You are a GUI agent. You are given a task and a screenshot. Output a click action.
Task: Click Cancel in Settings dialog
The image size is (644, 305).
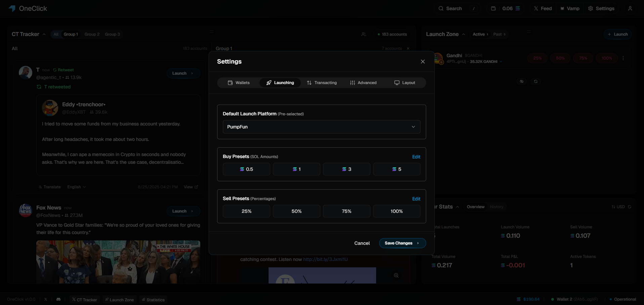(x=362, y=243)
